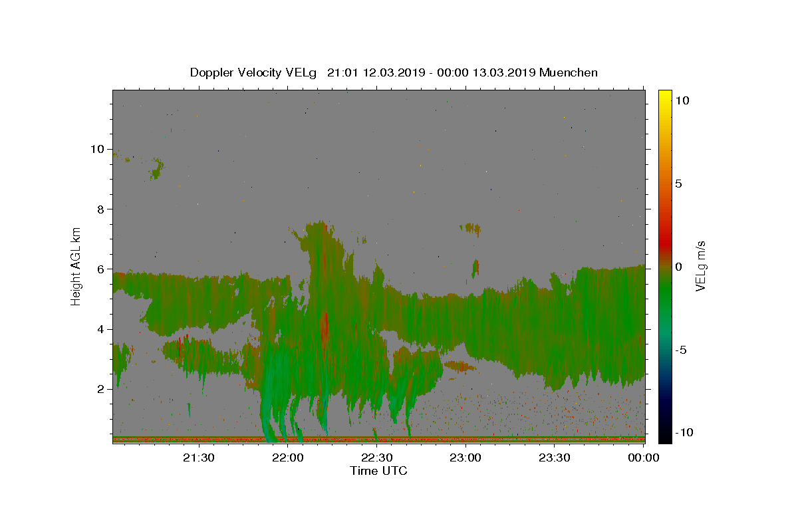
Task: Click the end date '00:00 13.03.2019' in the title
Action: click(x=485, y=72)
